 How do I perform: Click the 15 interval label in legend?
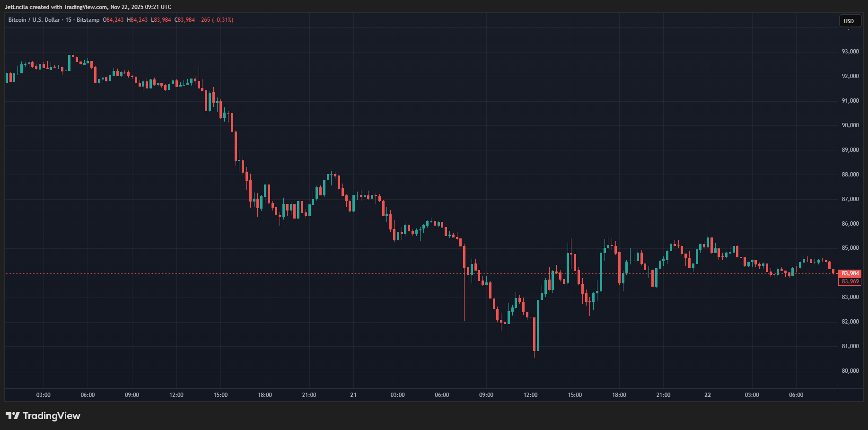(69, 20)
